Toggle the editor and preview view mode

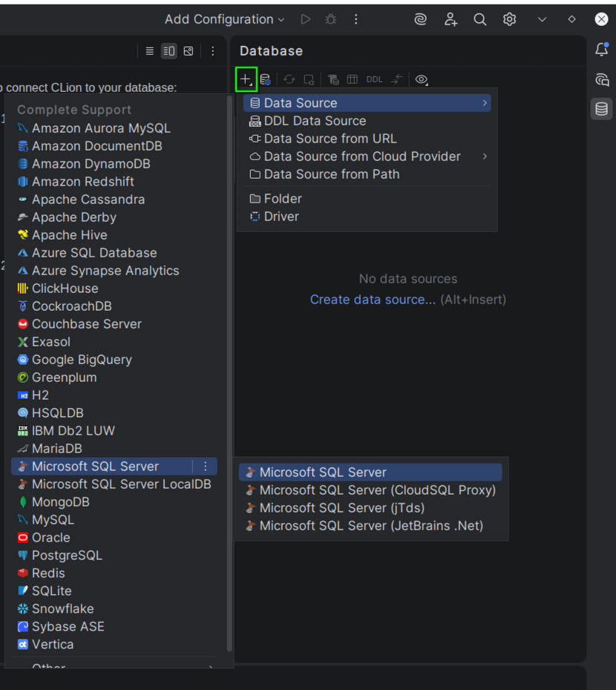coord(169,51)
